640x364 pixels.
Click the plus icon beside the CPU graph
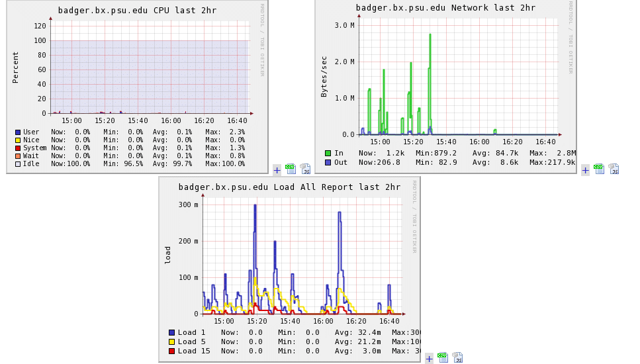click(x=277, y=170)
